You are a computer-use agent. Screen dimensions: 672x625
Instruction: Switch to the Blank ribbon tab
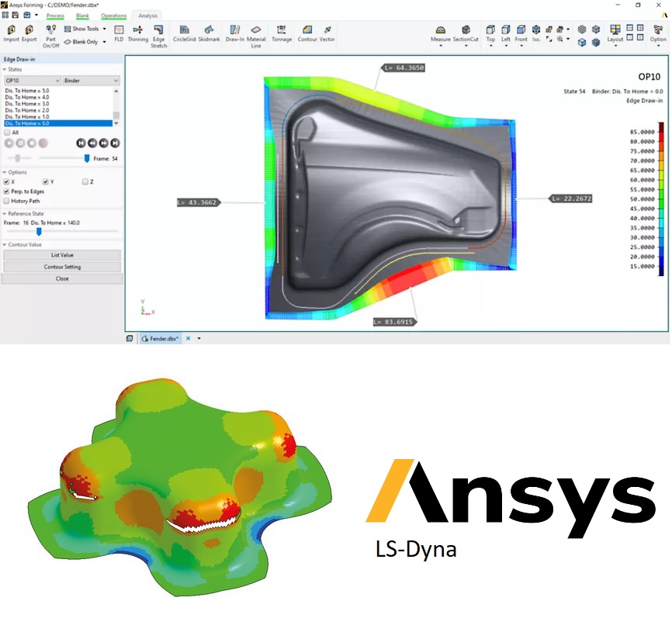pyautogui.click(x=83, y=16)
